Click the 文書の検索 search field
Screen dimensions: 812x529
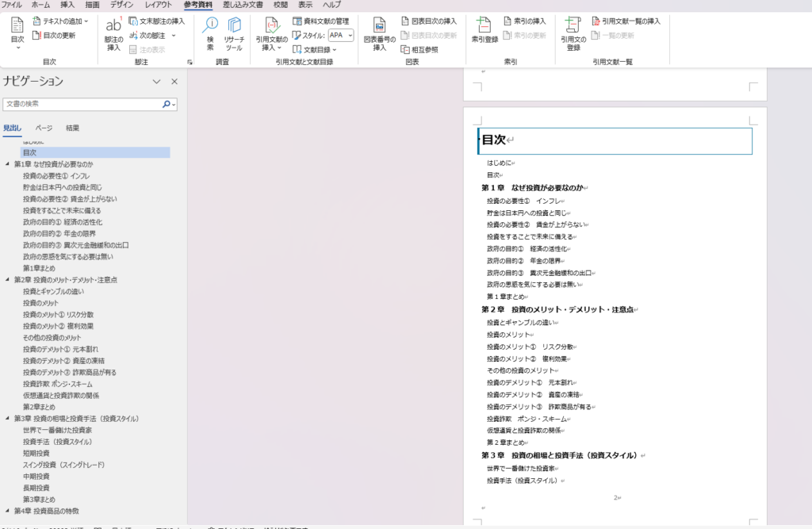82,104
